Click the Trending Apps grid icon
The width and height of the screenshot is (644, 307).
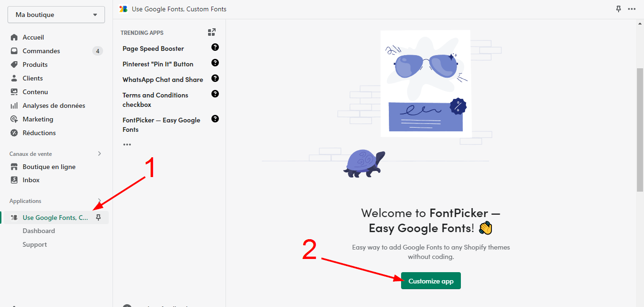click(x=212, y=32)
